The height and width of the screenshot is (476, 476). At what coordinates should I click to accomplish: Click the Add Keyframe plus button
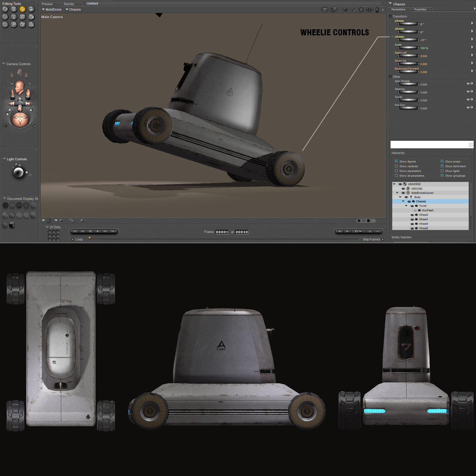click(370, 231)
